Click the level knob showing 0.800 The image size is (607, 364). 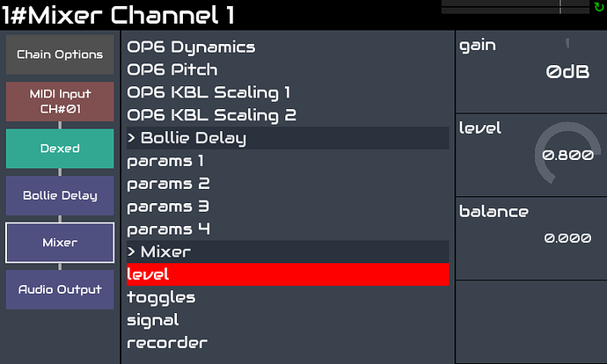point(567,154)
